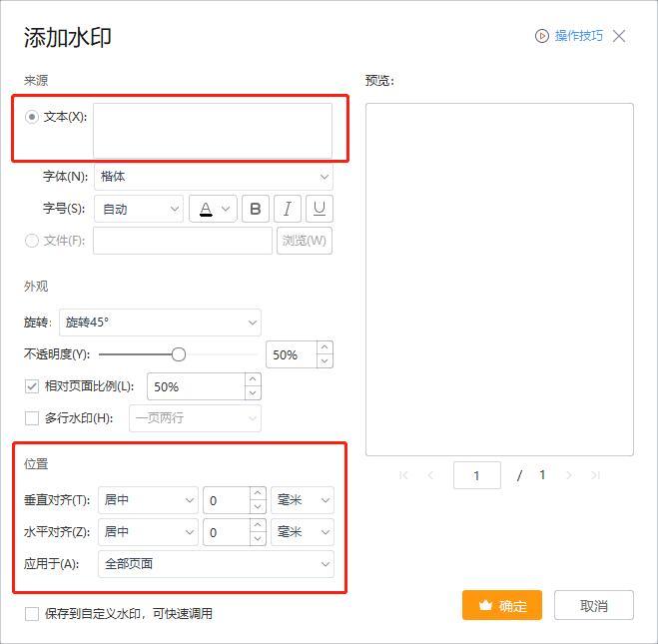Viewport: 658px width, 644px height.
Task: Click the 不透明度 slider handle
Action: point(179,354)
